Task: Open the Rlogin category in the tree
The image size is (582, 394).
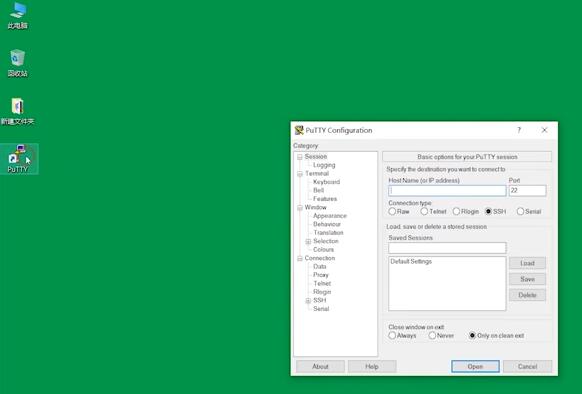Action: click(322, 292)
